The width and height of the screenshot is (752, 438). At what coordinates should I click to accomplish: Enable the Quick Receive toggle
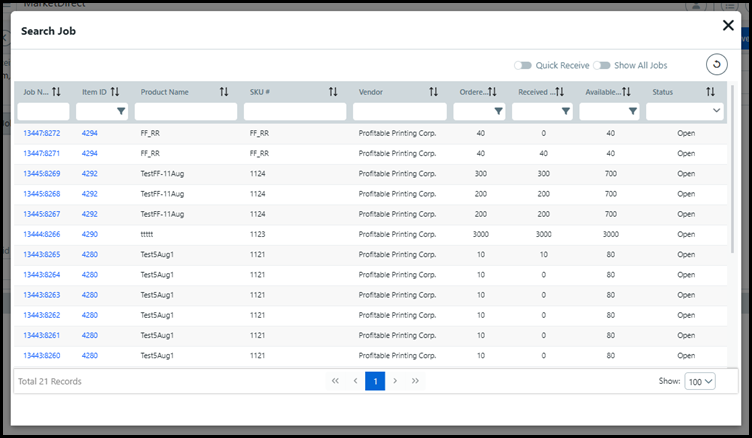[x=522, y=65]
